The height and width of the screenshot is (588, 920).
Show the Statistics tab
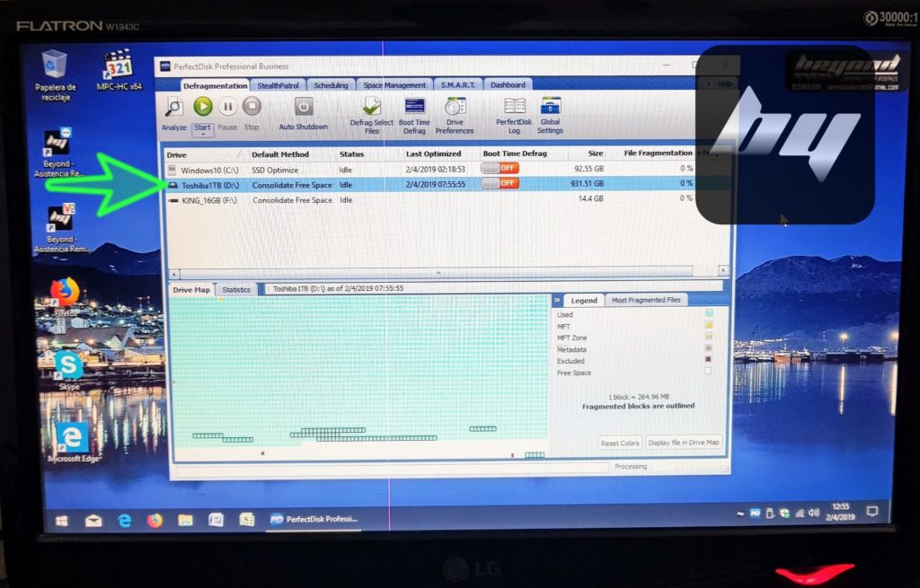pos(236,290)
